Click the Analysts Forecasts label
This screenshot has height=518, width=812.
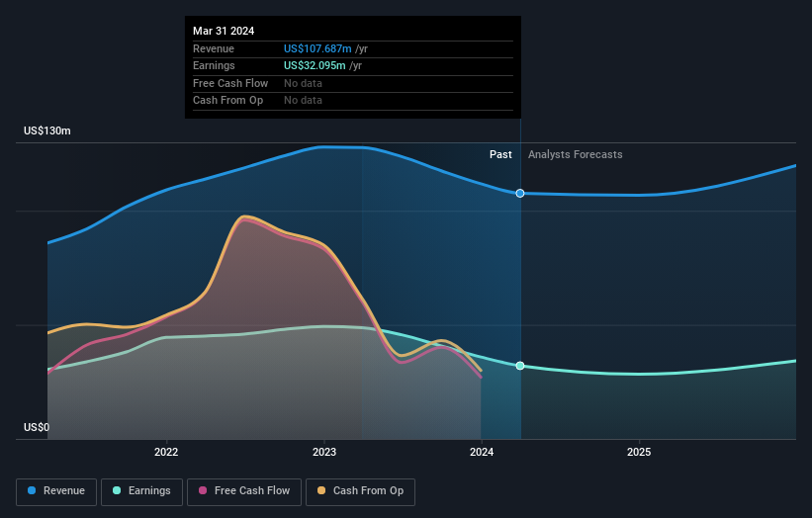[x=576, y=154]
